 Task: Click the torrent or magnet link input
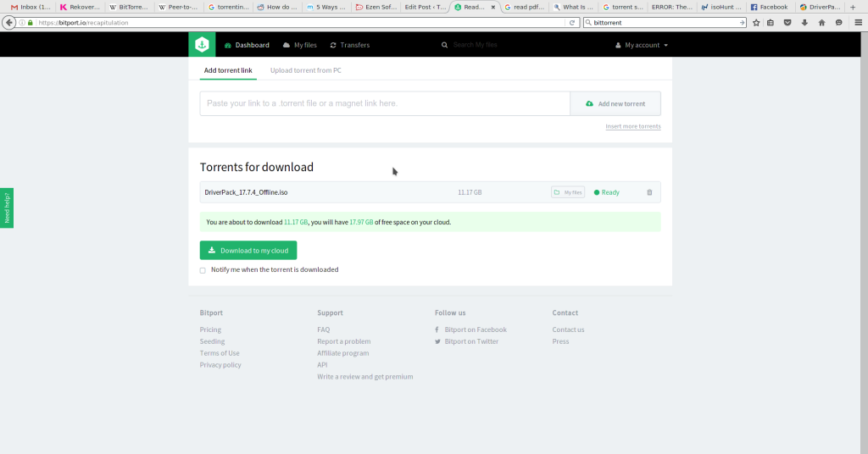pyautogui.click(x=385, y=103)
